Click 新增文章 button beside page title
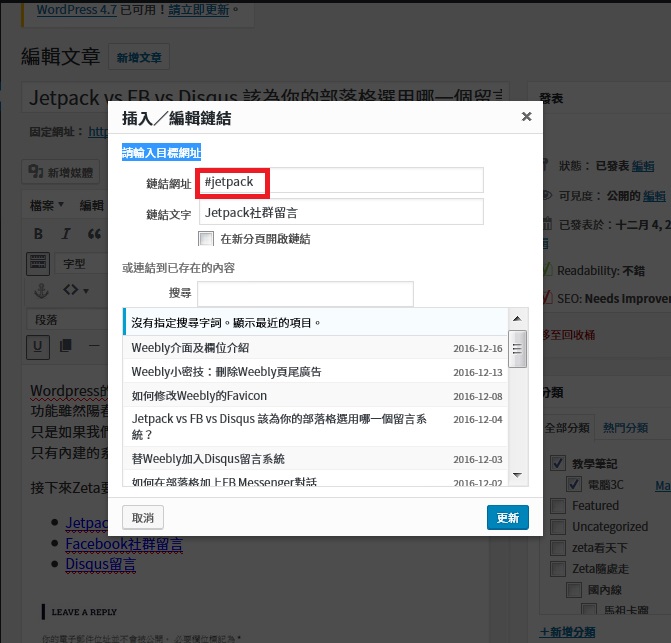671x643 pixels. pyautogui.click(x=139, y=57)
